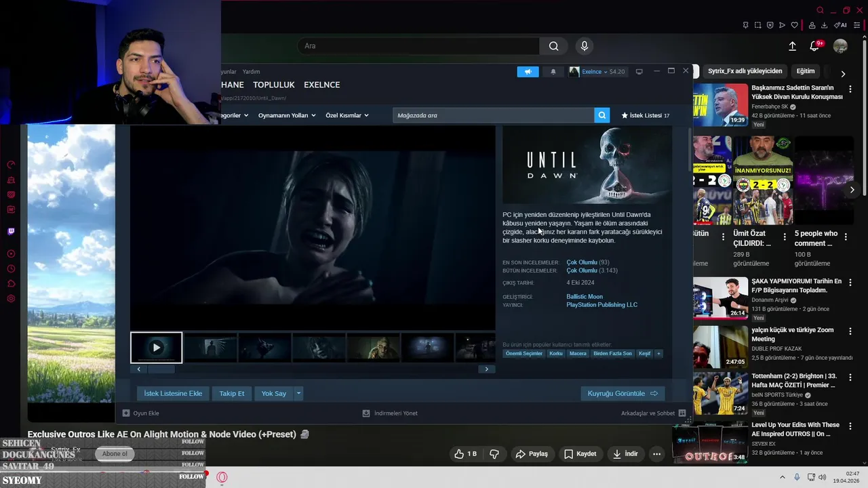Screen dimensions: 868x488
Task: Click Abone ol subscribe button
Action: pyautogui.click(x=115, y=453)
